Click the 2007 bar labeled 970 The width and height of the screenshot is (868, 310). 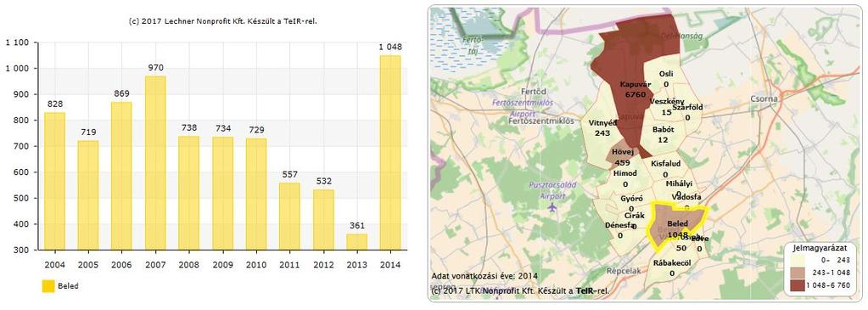[x=155, y=162]
